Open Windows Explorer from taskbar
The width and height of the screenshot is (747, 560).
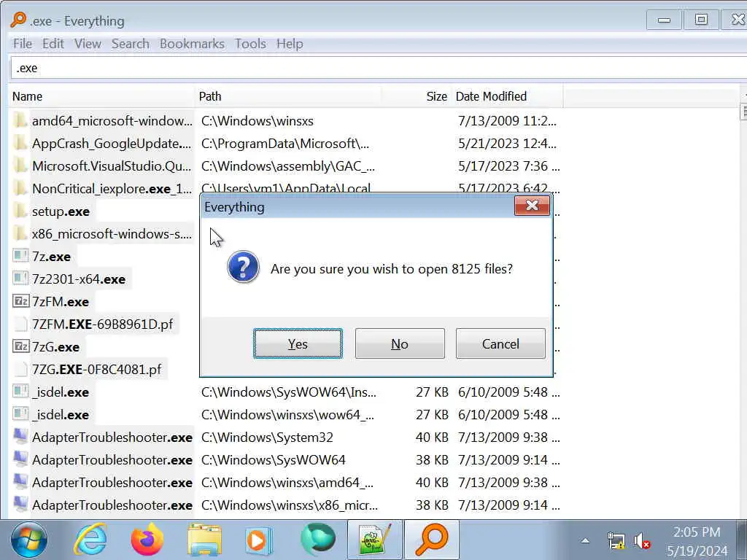(204, 540)
